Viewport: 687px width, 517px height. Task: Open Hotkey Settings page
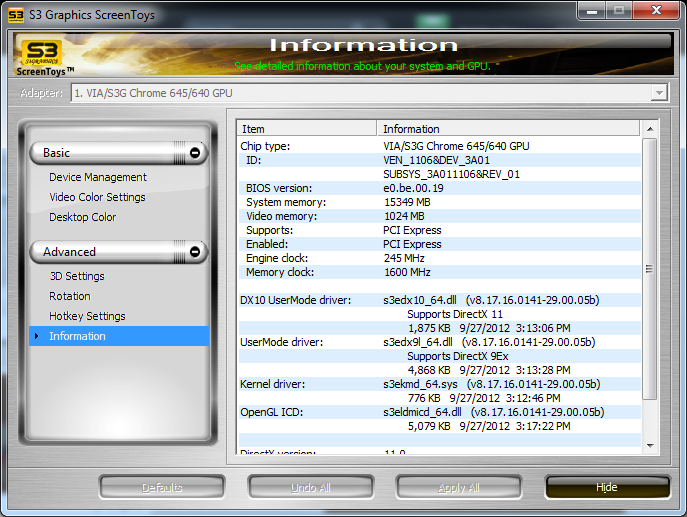[87, 316]
